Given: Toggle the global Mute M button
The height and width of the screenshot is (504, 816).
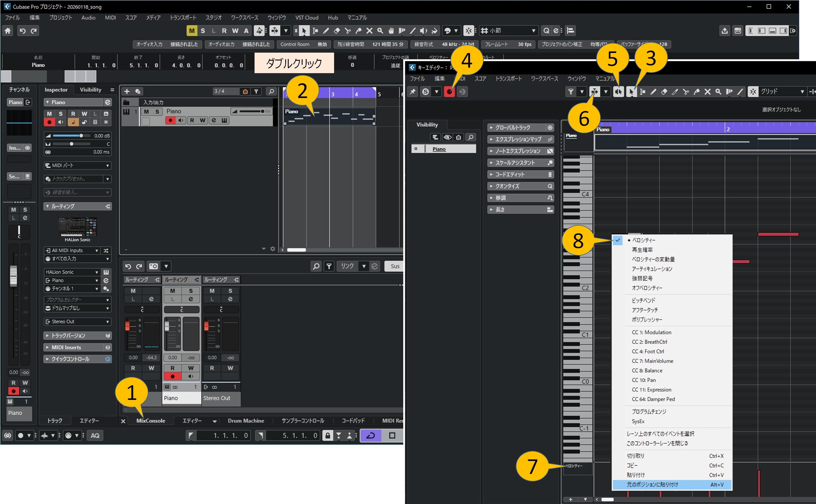Looking at the screenshot, I should click(x=192, y=31).
